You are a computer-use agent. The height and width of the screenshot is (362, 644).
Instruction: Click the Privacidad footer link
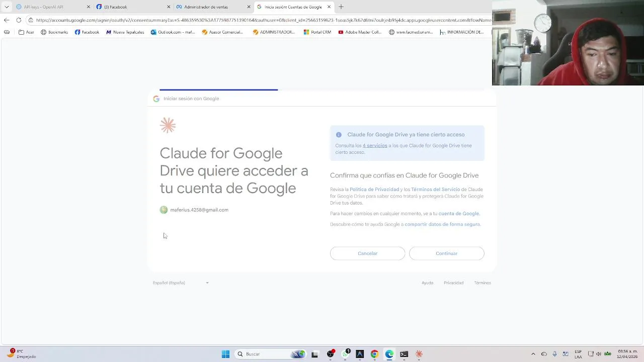pos(453,283)
